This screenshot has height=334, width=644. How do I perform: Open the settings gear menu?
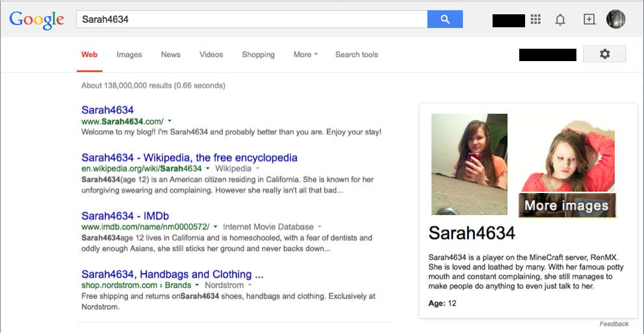point(604,54)
